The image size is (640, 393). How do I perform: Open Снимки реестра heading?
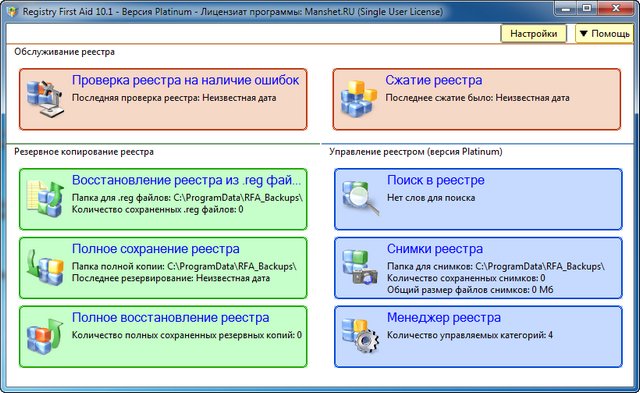click(x=435, y=249)
